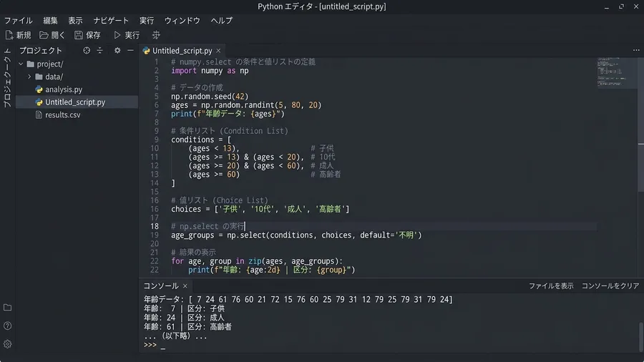This screenshot has width=644, height=362.
Task: Click the age_groups = np.select line
Action: coord(296,235)
